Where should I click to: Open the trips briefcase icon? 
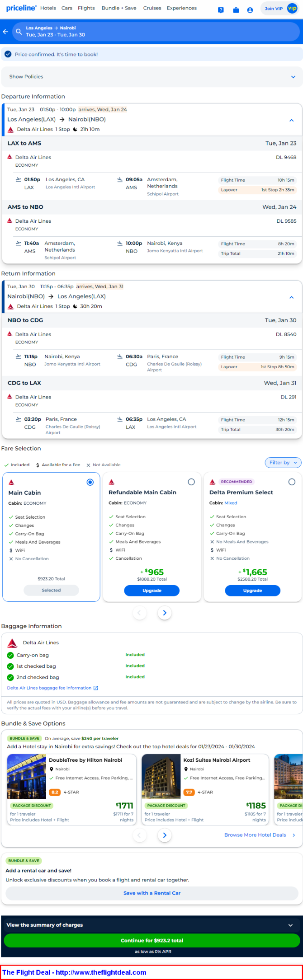tap(236, 10)
